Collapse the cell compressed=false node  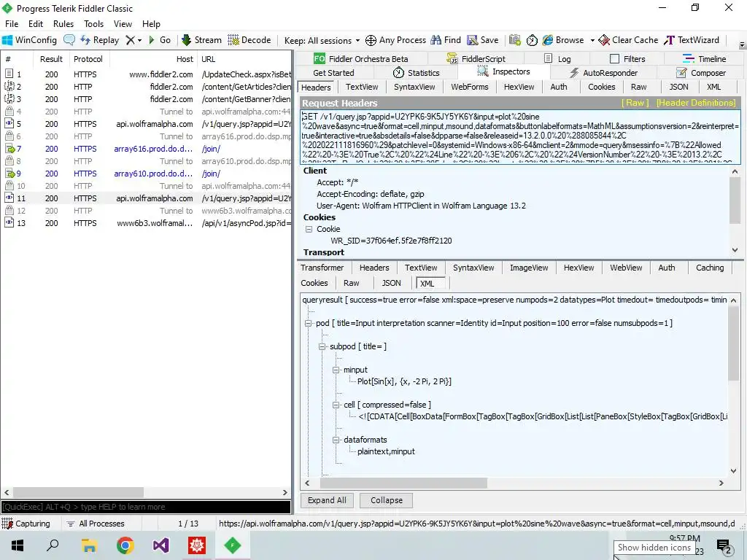336,405
